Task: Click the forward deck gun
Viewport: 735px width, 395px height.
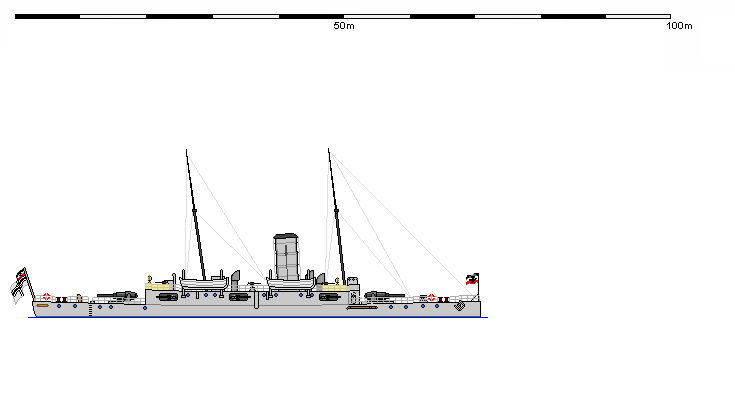Action: [x=384, y=296]
